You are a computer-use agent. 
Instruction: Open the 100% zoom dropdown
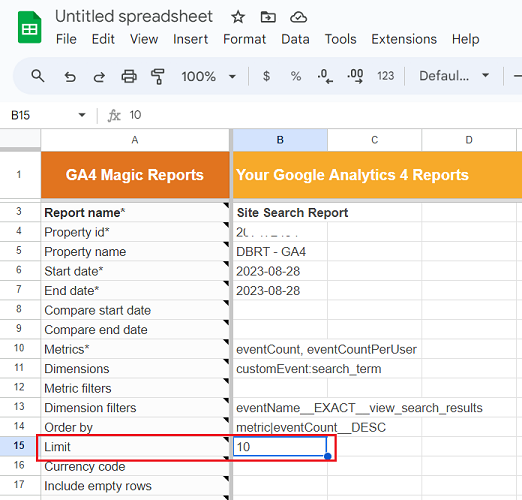[x=209, y=76]
